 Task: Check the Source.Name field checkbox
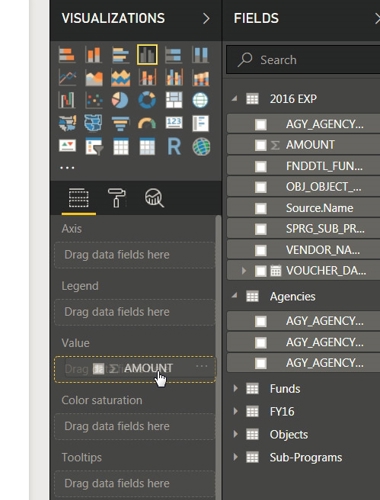261,208
